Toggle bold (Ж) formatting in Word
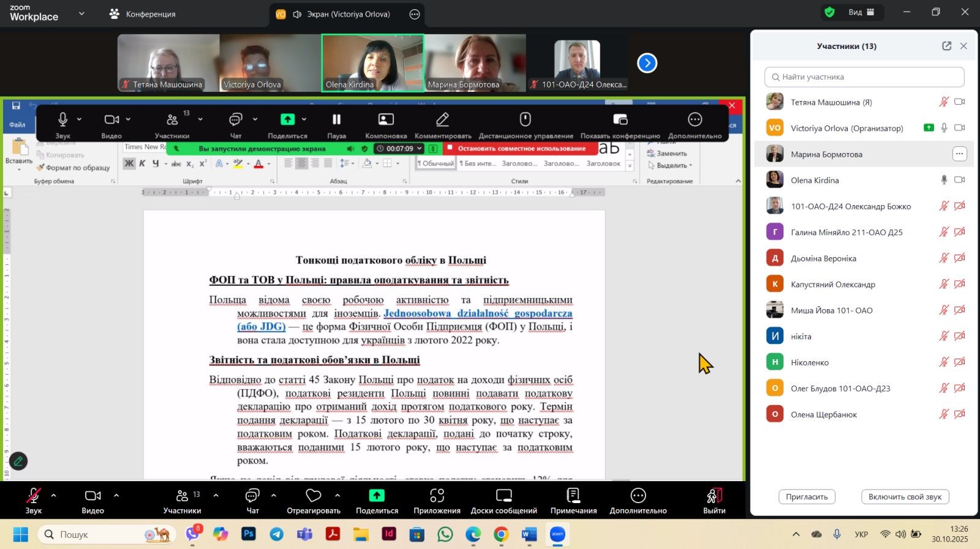 (129, 163)
